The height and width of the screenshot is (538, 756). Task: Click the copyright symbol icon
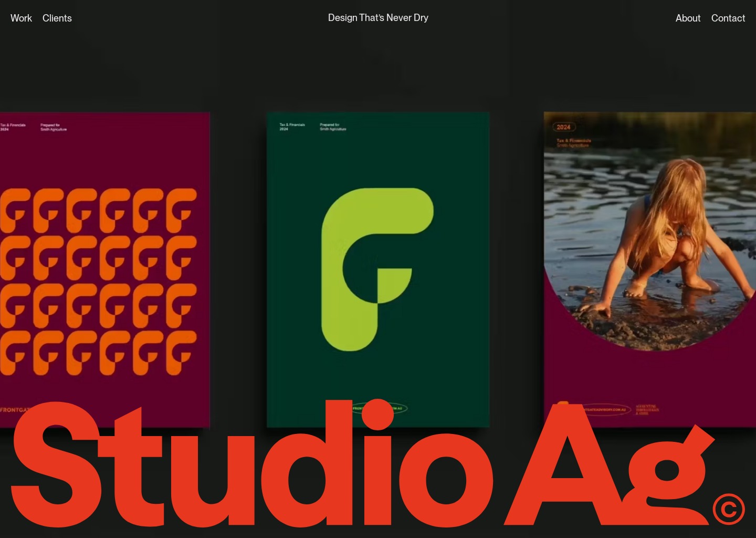tap(729, 509)
